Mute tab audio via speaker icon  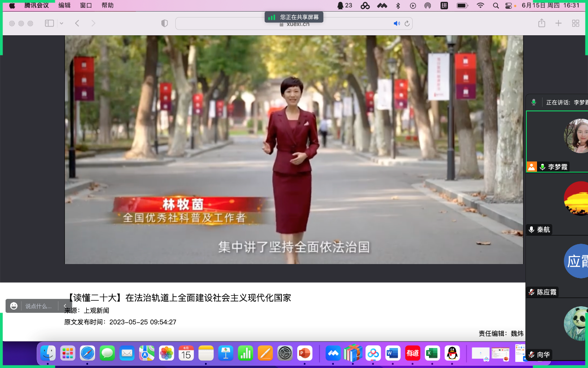click(396, 24)
